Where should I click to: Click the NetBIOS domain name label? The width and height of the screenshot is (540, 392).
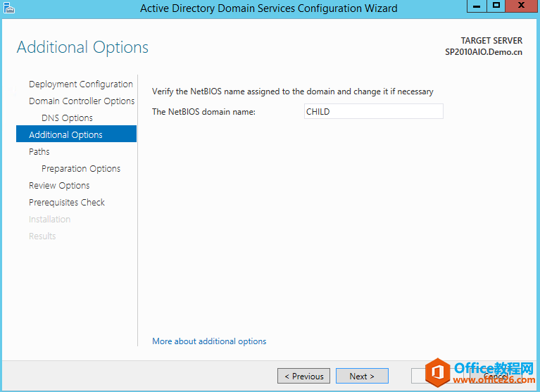pyautogui.click(x=203, y=112)
